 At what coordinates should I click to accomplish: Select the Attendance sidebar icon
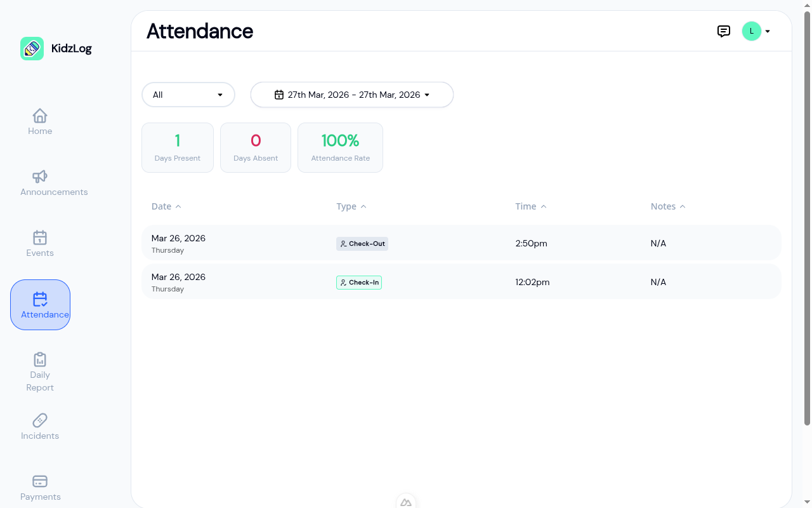pos(40,298)
